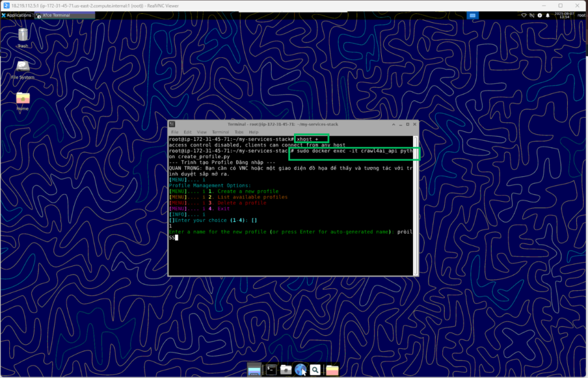
Task: Open the terminal File menu
Action: click(175, 132)
